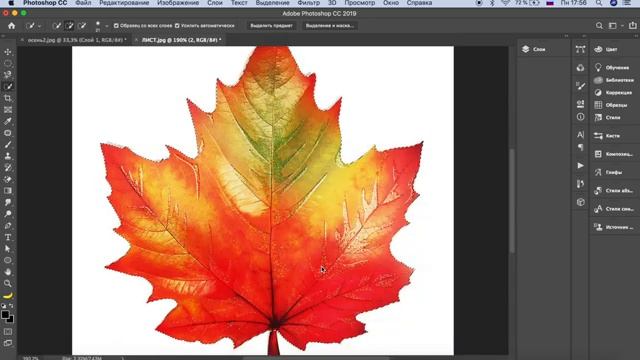
Task: Switch to ЛИСТ.jpg document tab
Action: [x=181, y=40]
